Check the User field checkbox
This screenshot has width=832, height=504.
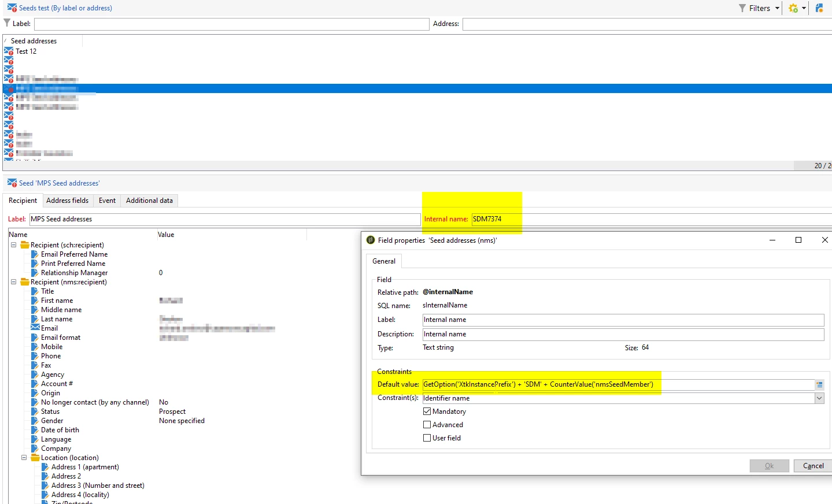[x=427, y=438]
